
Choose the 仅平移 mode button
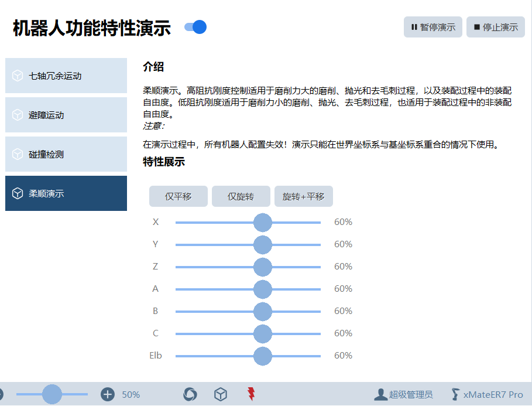(x=179, y=196)
